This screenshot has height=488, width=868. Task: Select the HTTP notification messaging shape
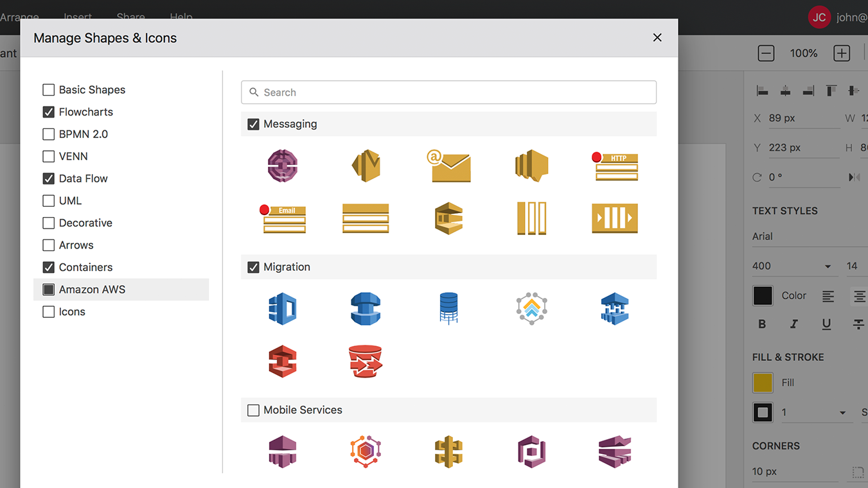click(x=615, y=166)
